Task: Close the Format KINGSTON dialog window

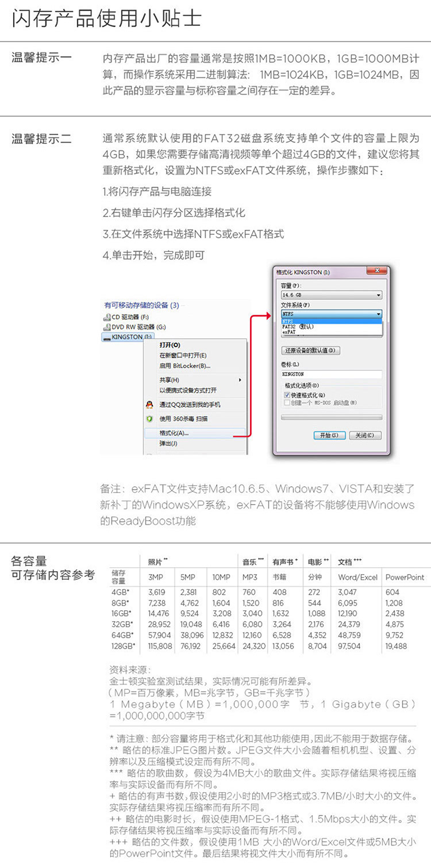Action: [377, 271]
